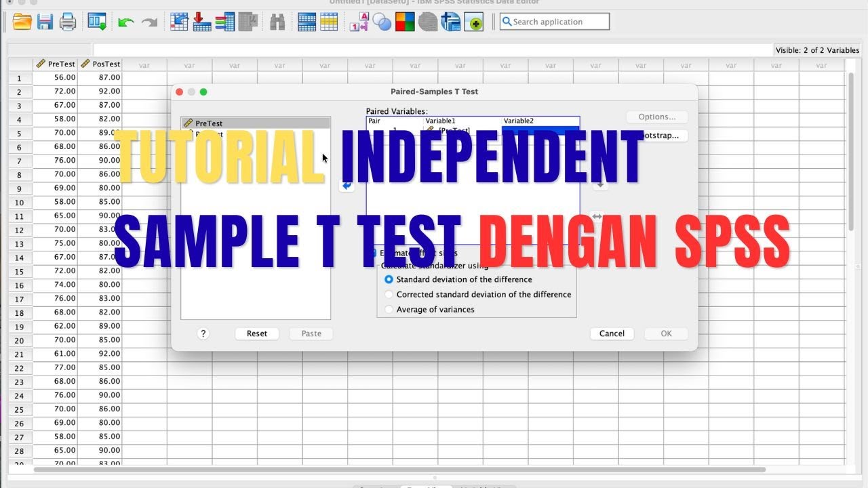Select PreTest in the variable list
Viewport: 868px width, 488px height.
pos(256,123)
